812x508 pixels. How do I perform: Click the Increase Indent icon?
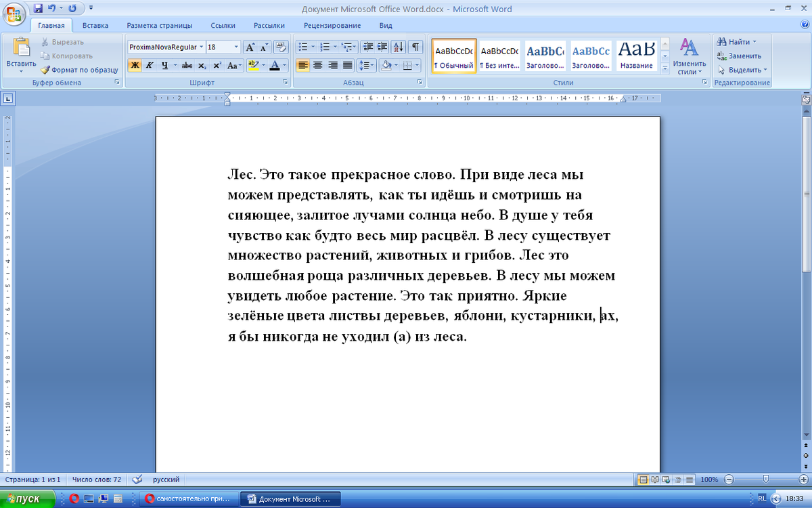pyautogui.click(x=383, y=47)
